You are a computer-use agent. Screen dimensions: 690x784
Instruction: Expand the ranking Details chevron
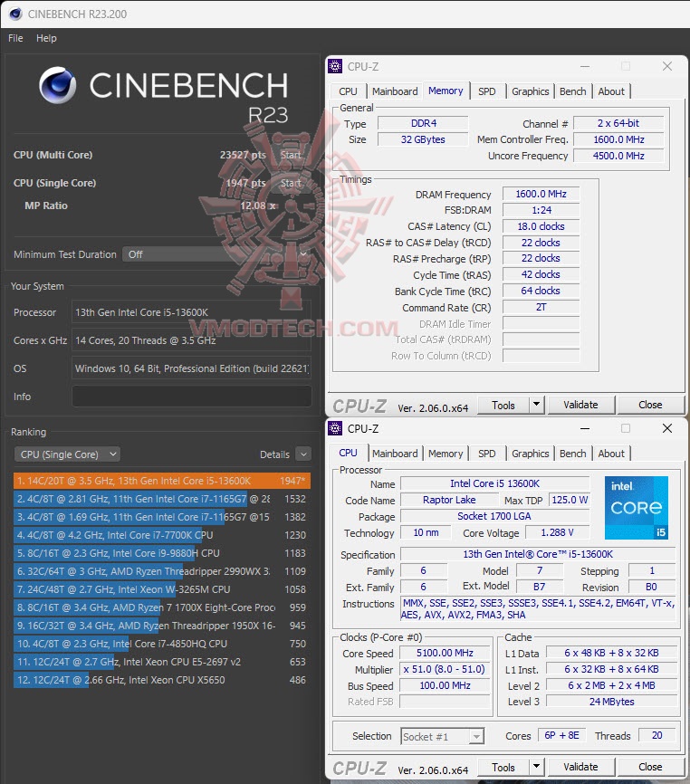(303, 454)
